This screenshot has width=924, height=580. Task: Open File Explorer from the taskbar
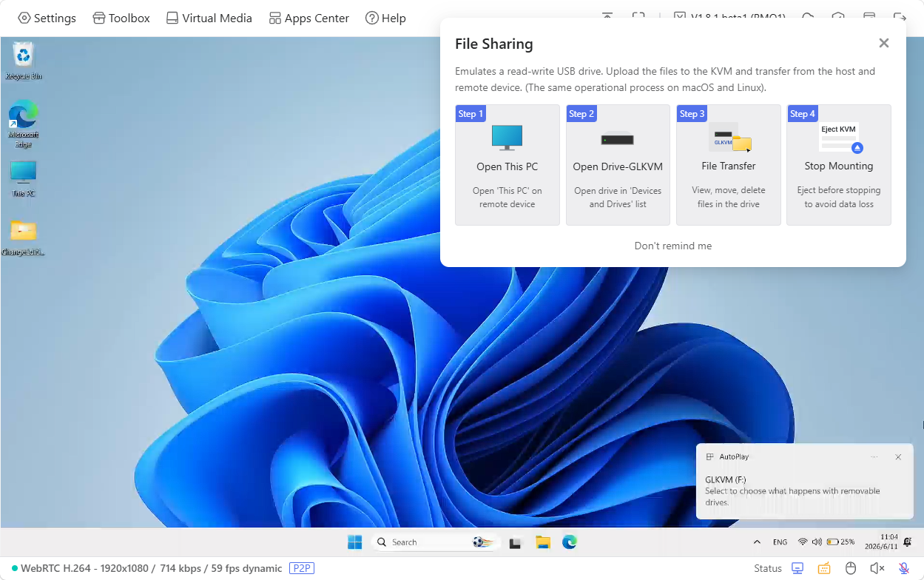click(543, 542)
